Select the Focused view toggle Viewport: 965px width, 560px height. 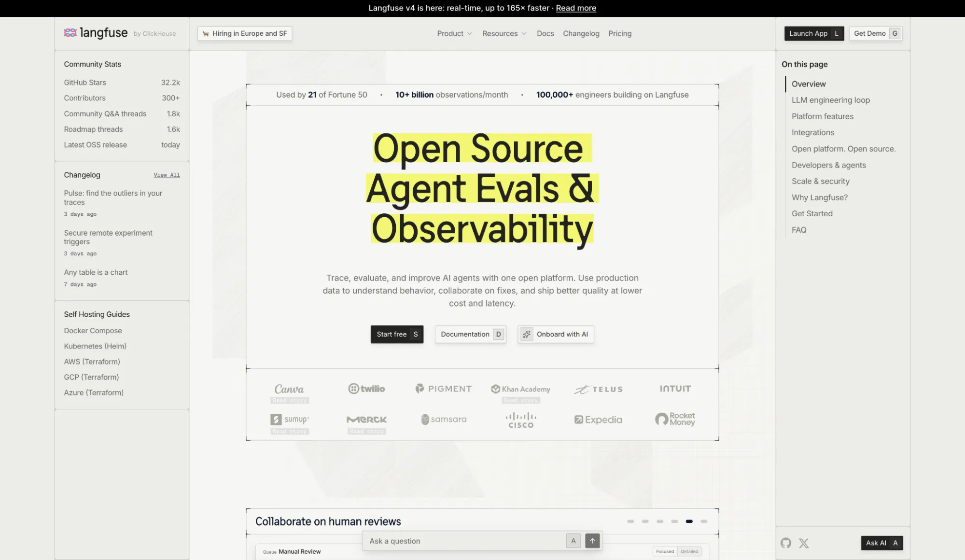click(x=665, y=551)
